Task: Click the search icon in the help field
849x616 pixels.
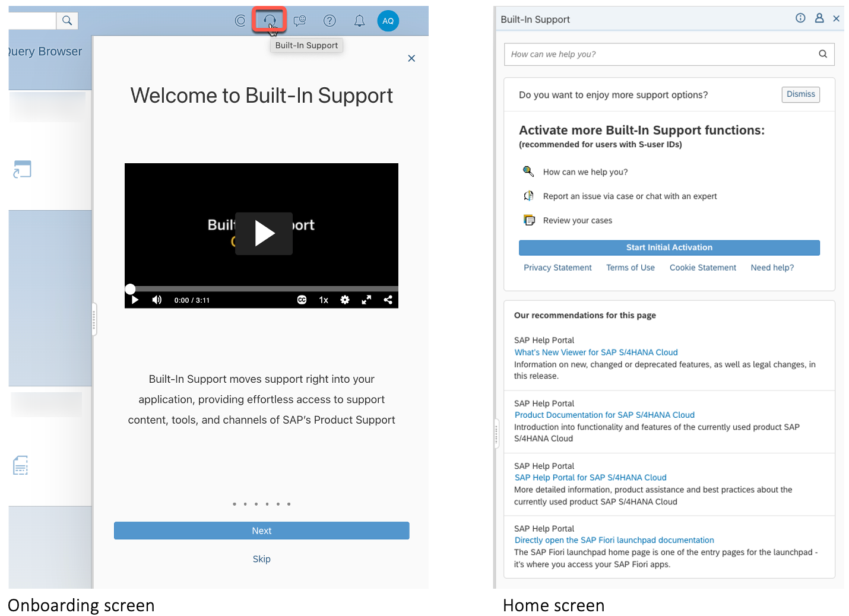Action: point(823,54)
